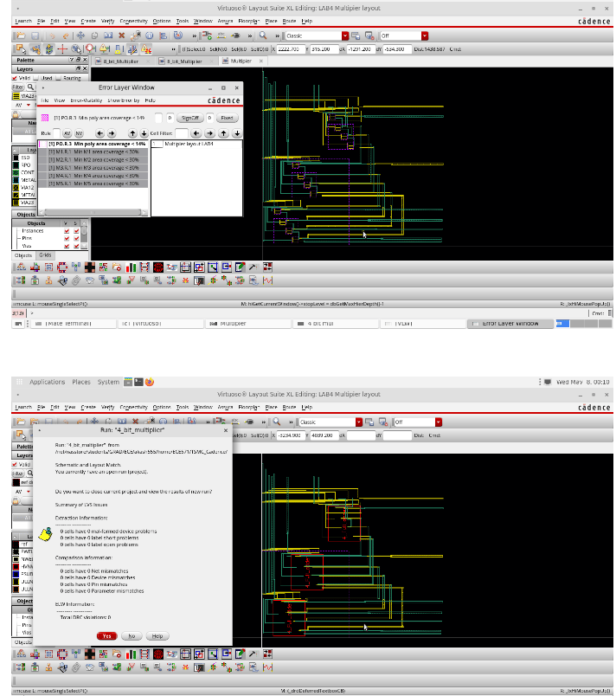
Task: Click magnifier Zoom icon in lower Virtuoso toolbar
Action: click(277, 422)
